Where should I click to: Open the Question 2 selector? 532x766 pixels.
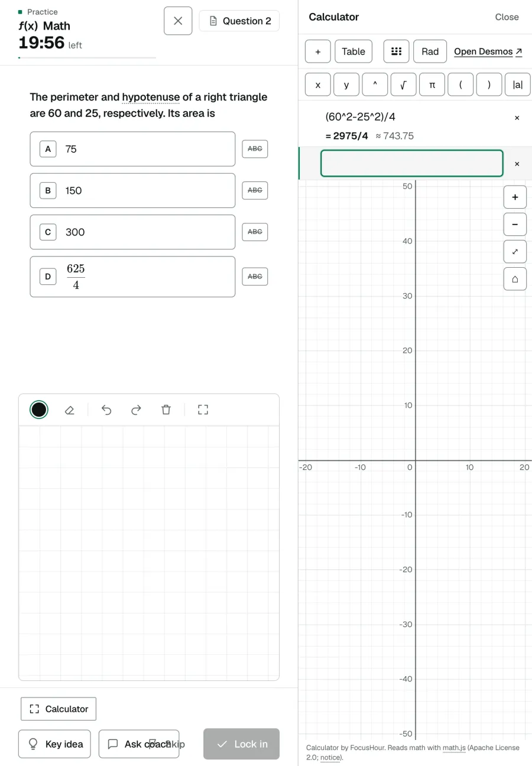click(x=239, y=21)
